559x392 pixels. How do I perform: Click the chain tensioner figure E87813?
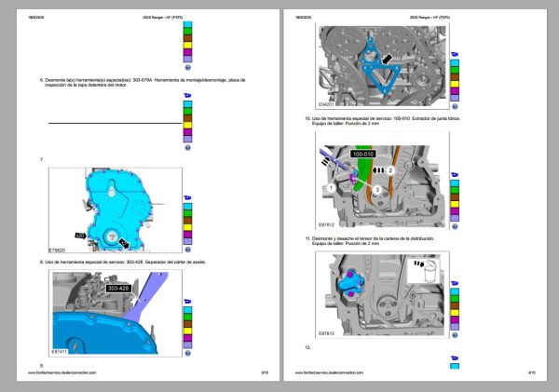point(382,294)
